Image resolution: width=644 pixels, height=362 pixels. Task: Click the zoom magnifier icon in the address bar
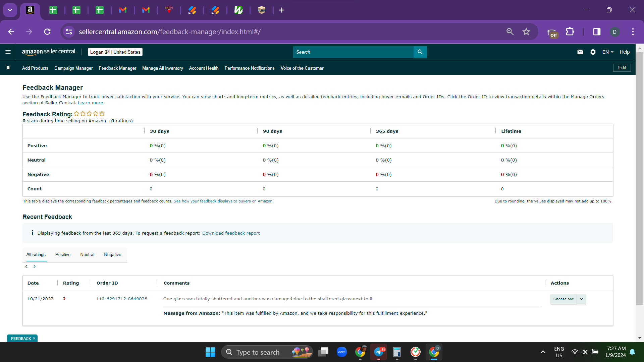(x=510, y=32)
